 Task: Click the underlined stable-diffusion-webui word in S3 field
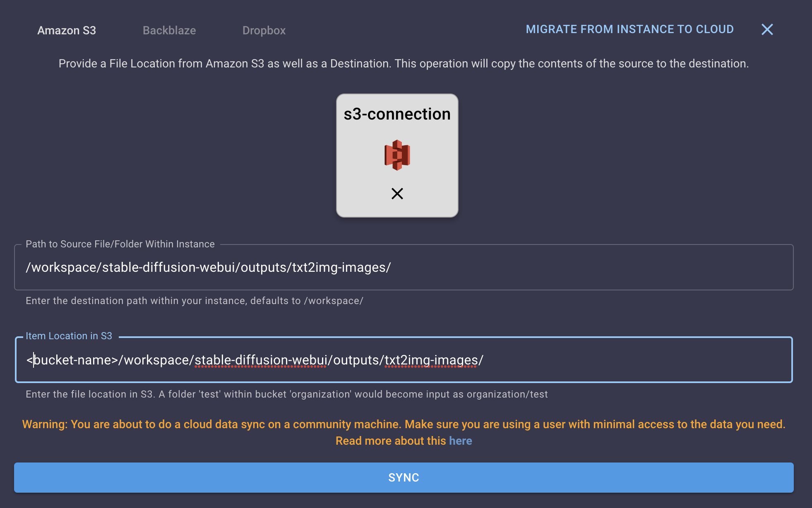tap(261, 360)
